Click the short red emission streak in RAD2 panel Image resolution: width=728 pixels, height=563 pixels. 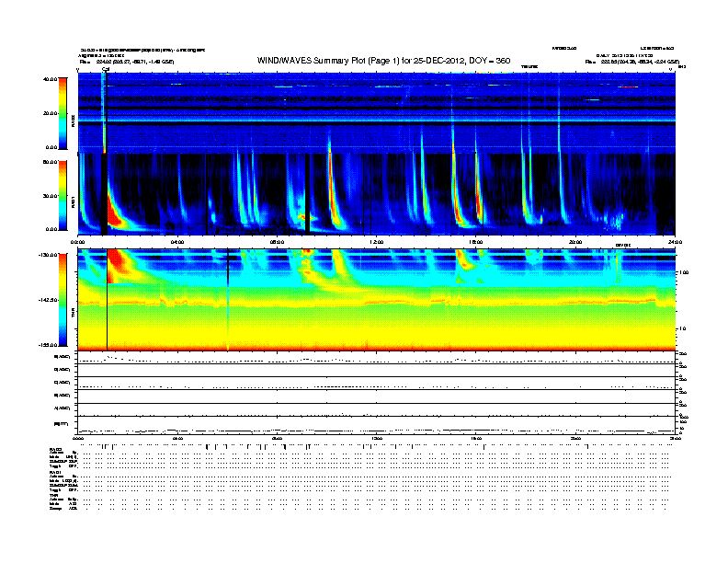[x=629, y=86]
